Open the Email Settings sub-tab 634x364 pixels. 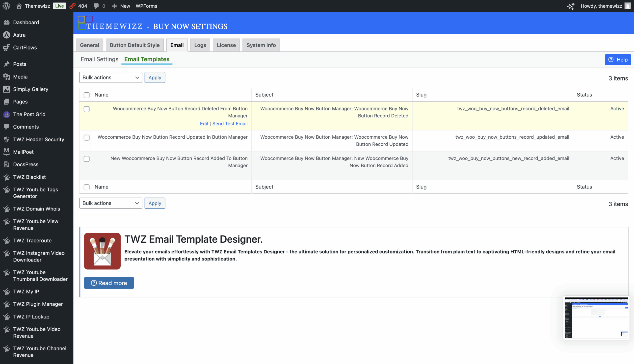(99, 59)
